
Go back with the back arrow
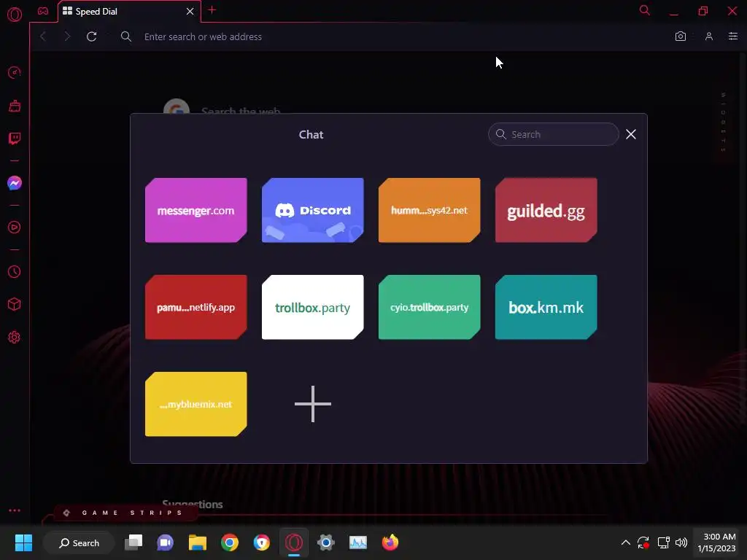coord(43,36)
